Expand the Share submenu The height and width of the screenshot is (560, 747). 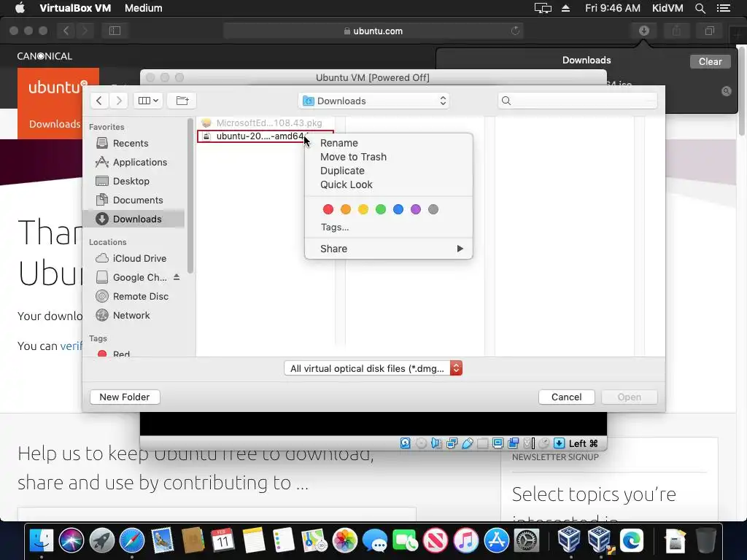389,249
